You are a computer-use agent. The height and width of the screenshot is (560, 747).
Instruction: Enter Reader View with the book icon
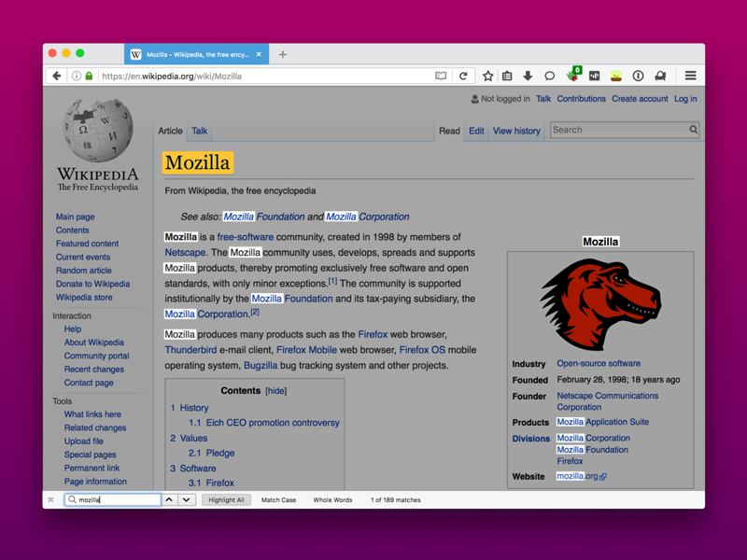point(441,76)
